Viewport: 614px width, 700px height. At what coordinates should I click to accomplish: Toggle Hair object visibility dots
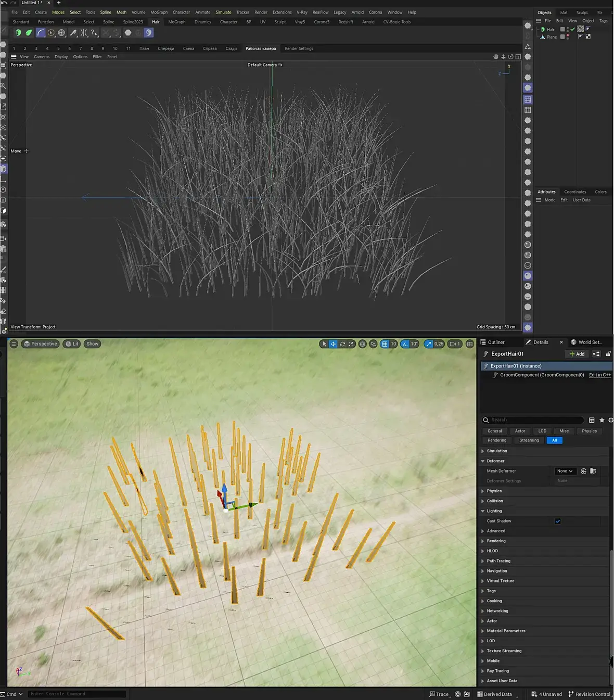568,30
